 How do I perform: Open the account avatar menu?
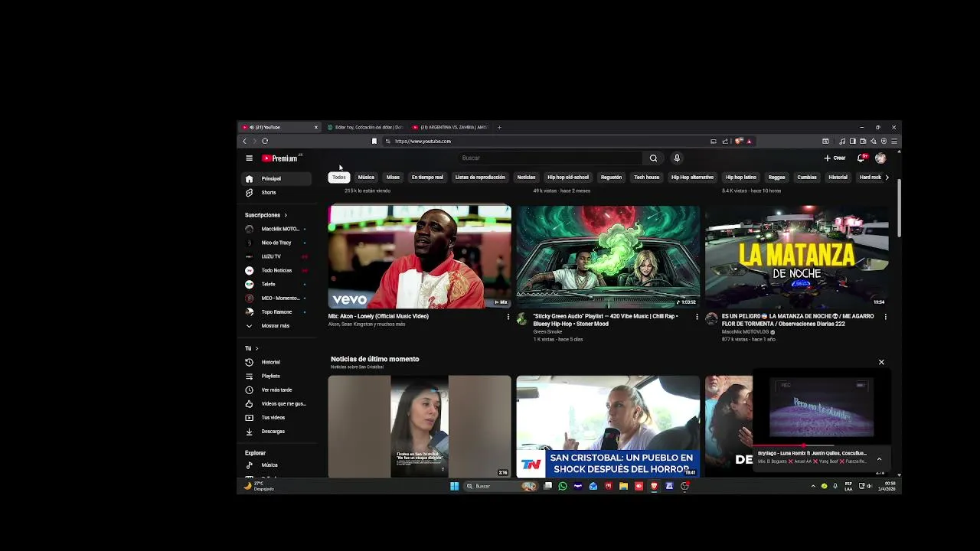tap(880, 158)
